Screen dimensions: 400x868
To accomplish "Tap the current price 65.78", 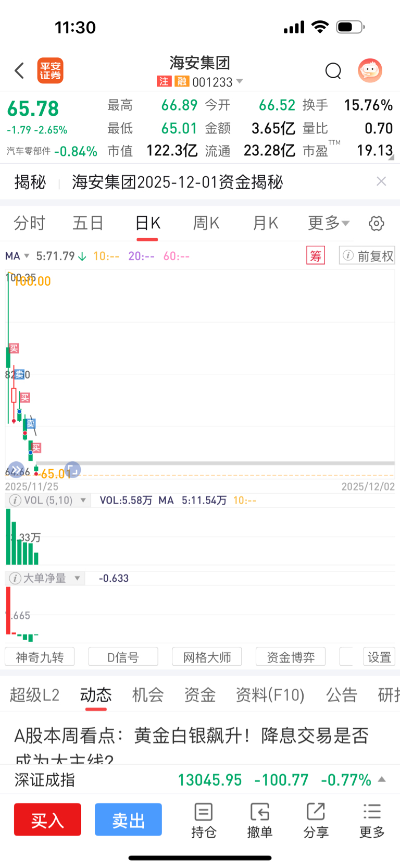I will point(33,108).
